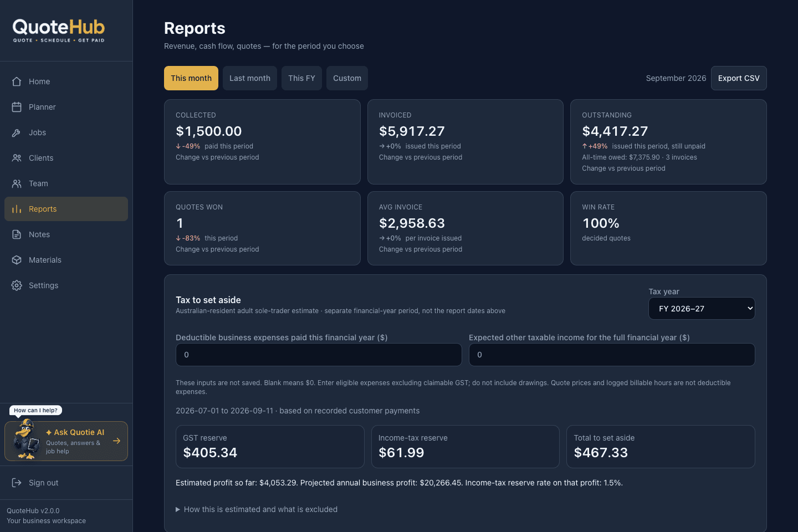The width and height of the screenshot is (798, 532).
Task: Open the Notes section label
Action: [39, 234]
